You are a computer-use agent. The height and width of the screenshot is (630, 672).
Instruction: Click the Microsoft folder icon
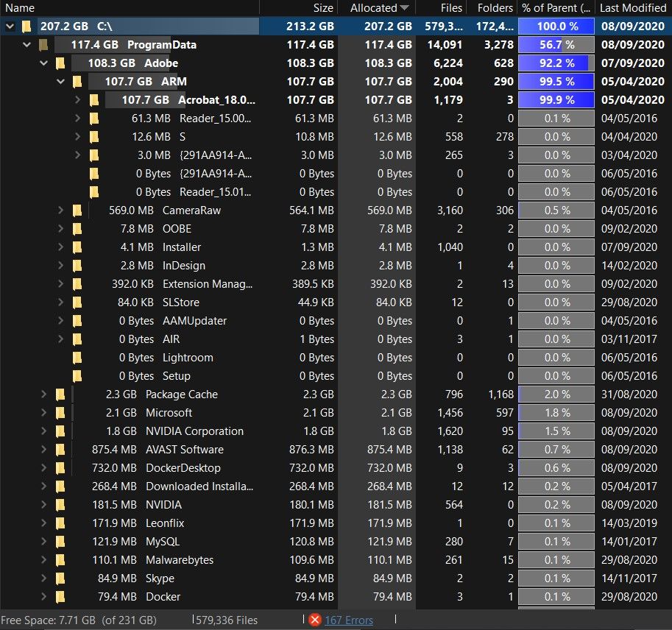[x=60, y=413]
